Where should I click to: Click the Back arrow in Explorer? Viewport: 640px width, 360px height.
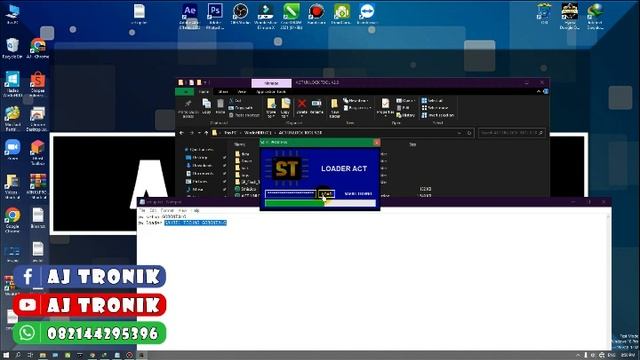pos(182,133)
